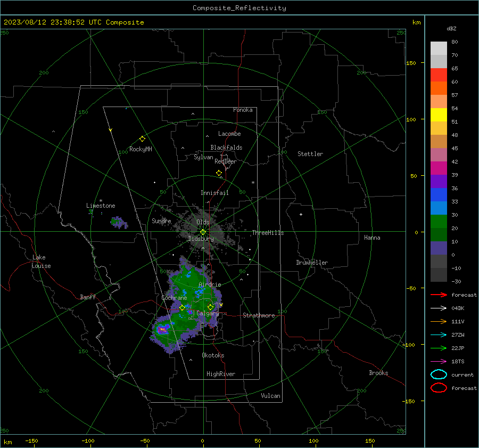The width and height of the screenshot is (479, 448).
Task: Click the Limestone location label
Action: pos(101,206)
